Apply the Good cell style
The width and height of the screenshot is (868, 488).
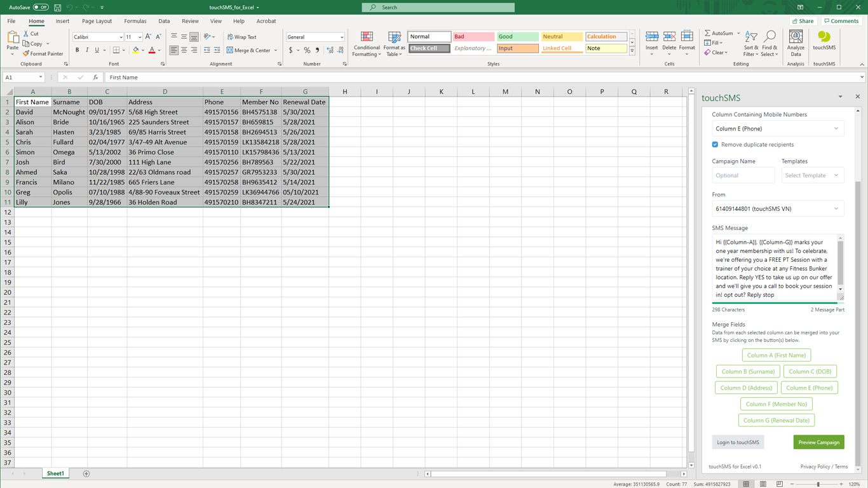[x=518, y=37]
